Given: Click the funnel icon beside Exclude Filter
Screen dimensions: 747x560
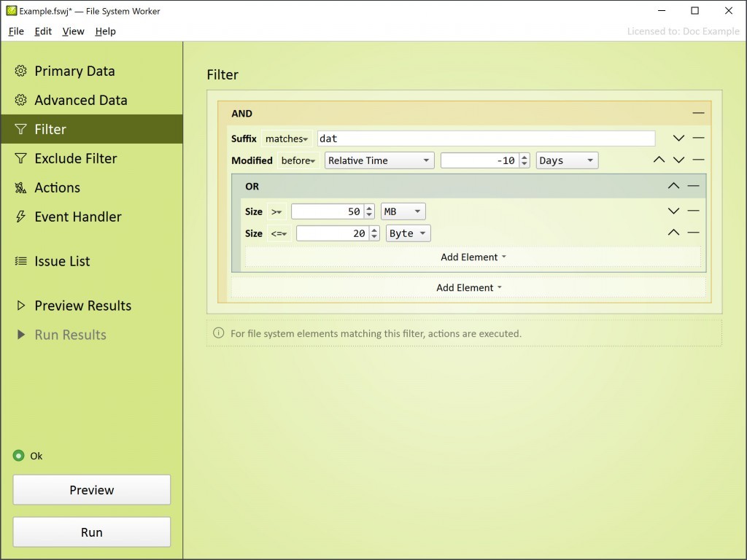Looking at the screenshot, I should click(x=20, y=158).
